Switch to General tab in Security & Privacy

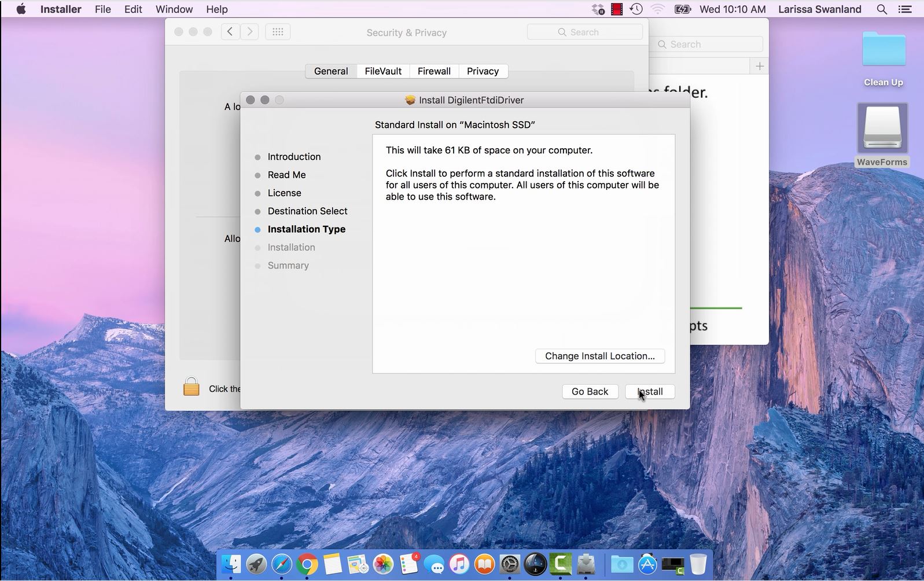pos(331,71)
